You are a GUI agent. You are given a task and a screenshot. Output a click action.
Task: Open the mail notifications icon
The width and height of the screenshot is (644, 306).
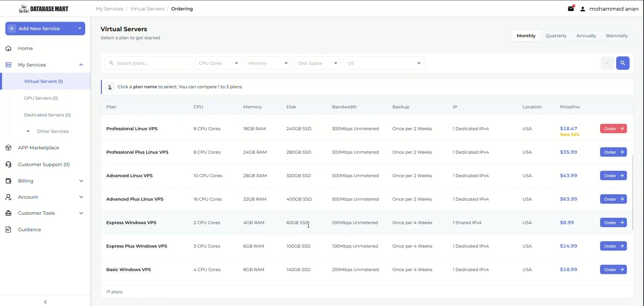(x=571, y=8)
